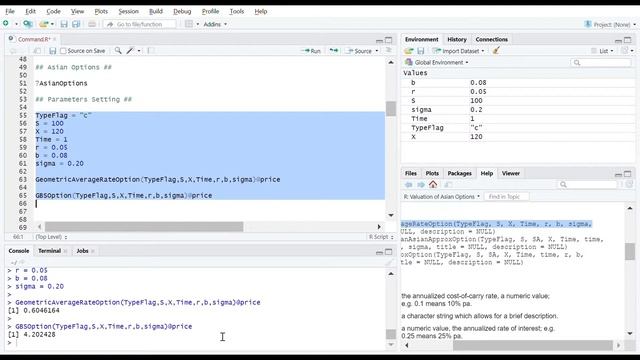The image size is (640, 360).
Task: Open the Project (None) dropdown
Action: coord(611,24)
